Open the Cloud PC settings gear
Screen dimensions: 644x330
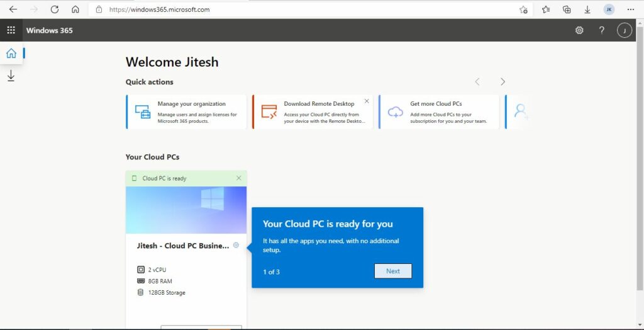pyautogui.click(x=236, y=245)
